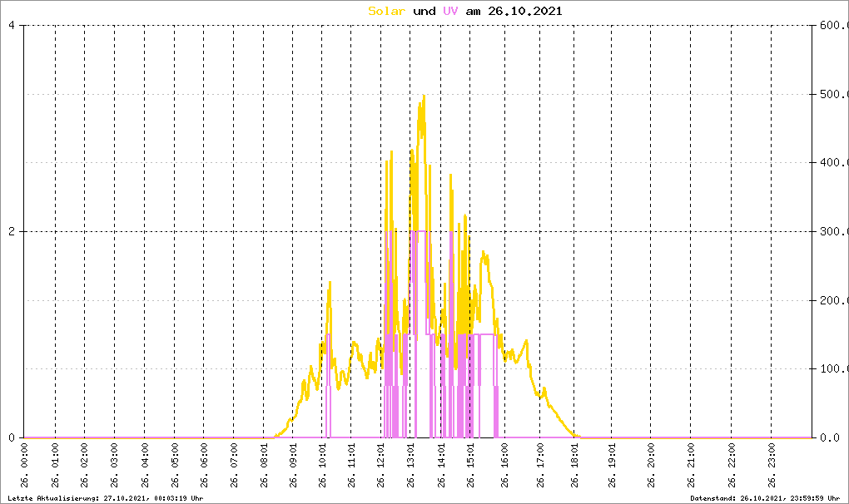Click the time label '26. 23:00'
The height and width of the screenshot is (504, 849).
772,466
